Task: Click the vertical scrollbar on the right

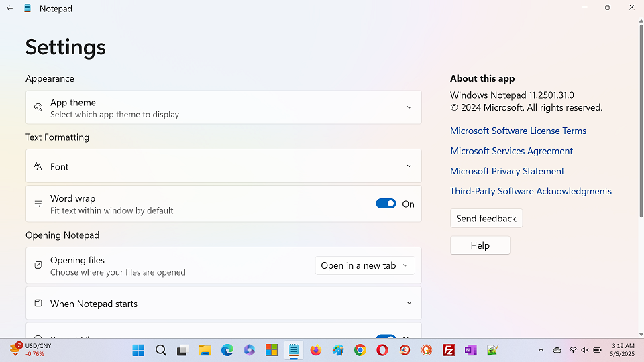Action: click(641, 121)
